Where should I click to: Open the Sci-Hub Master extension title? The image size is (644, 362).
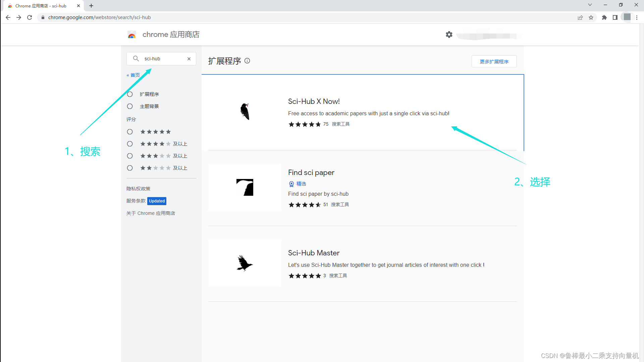point(314,253)
